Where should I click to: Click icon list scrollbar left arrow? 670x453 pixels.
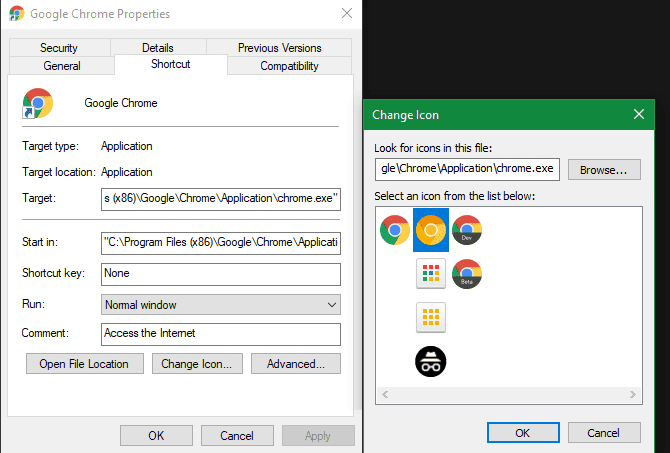point(385,394)
